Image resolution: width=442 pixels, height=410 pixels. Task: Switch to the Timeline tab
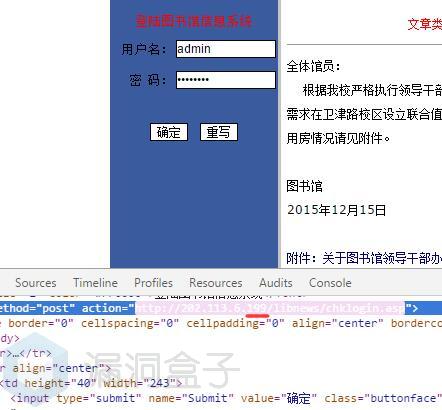pyautogui.click(x=95, y=283)
